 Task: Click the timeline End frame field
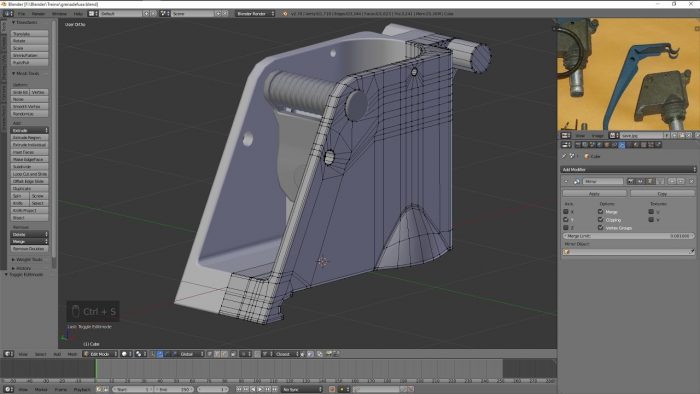tap(174, 389)
